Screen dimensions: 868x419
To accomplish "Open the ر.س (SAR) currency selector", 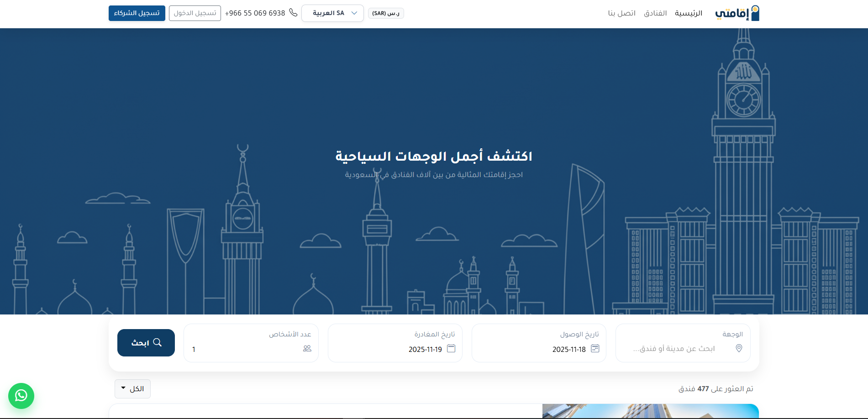I will 385,13.
